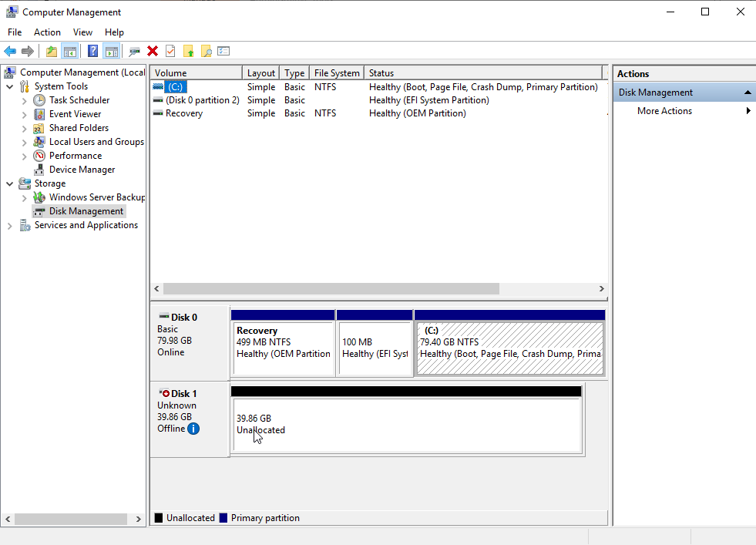Click the Disk 1 red offline status icon
756x545 pixels.
coord(164,394)
